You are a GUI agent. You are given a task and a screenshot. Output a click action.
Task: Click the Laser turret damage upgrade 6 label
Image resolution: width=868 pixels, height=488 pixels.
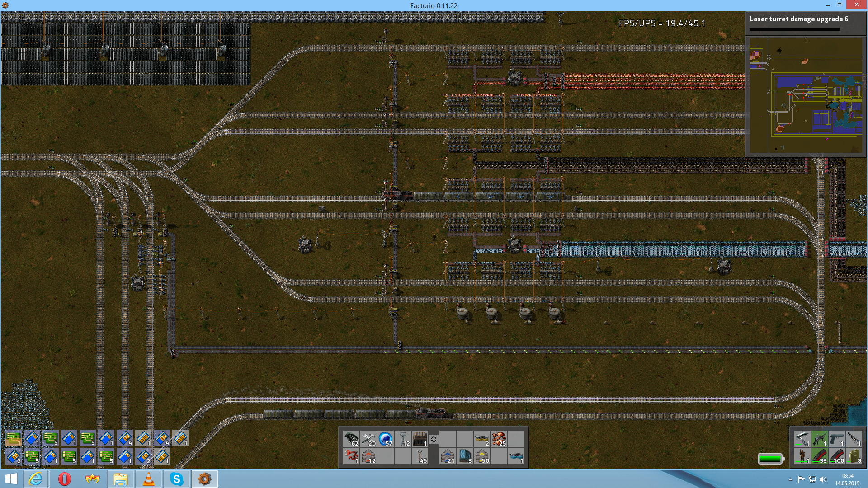(x=799, y=19)
